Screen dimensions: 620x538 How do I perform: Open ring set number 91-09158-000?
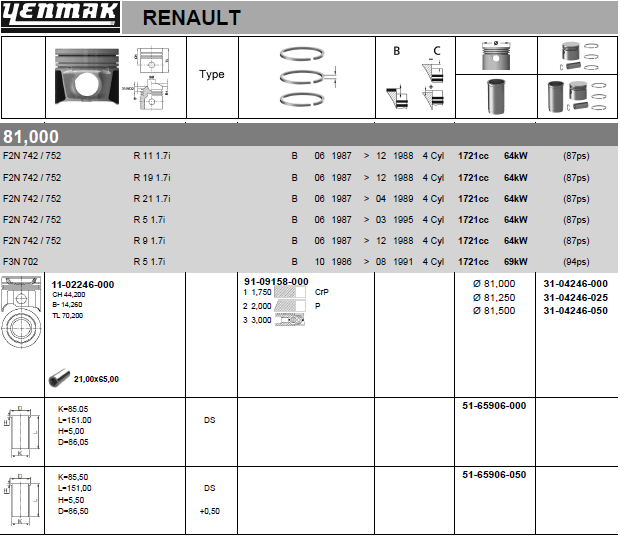tap(276, 281)
